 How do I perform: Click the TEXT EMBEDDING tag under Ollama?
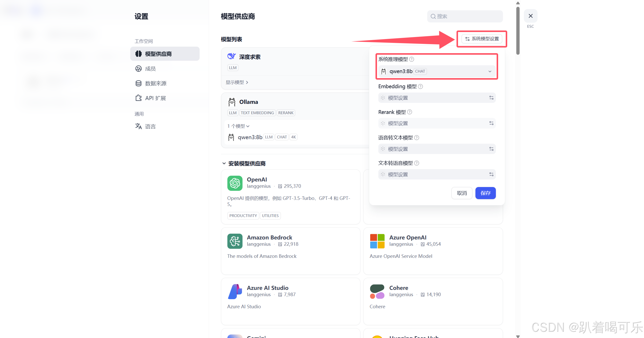257,113
